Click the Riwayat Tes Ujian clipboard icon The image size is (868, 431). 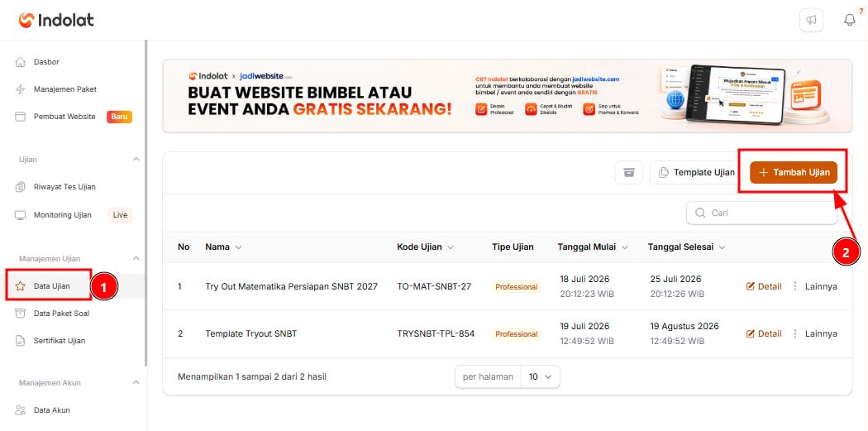[21, 187]
